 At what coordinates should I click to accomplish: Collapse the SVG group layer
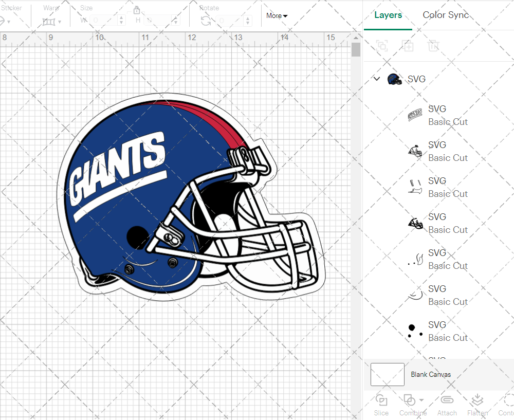pyautogui.click(x=377, y=79)
